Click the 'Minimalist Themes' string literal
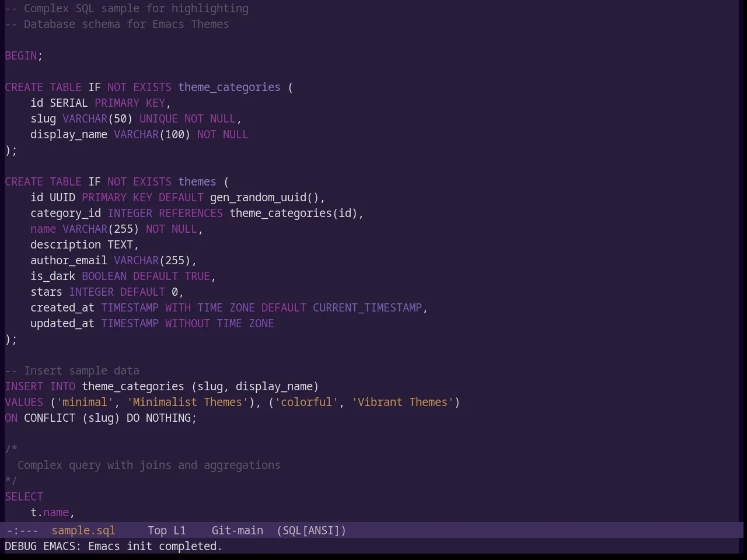The height and width of the screenshot is (560, 747). pos(187,402)
